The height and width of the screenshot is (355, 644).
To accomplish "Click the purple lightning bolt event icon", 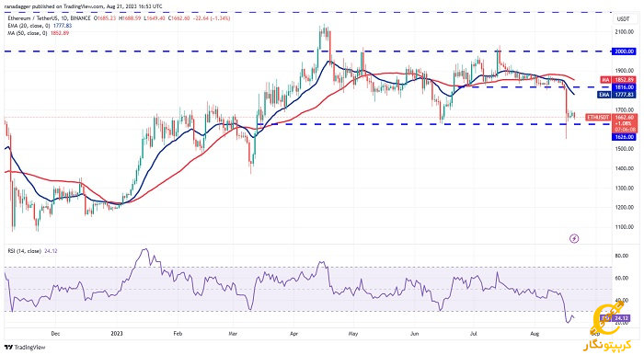I will (x=574, y=238).
